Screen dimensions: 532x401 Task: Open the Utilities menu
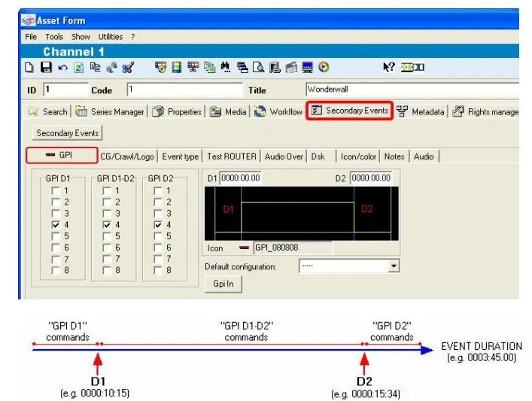click(110, 36)
